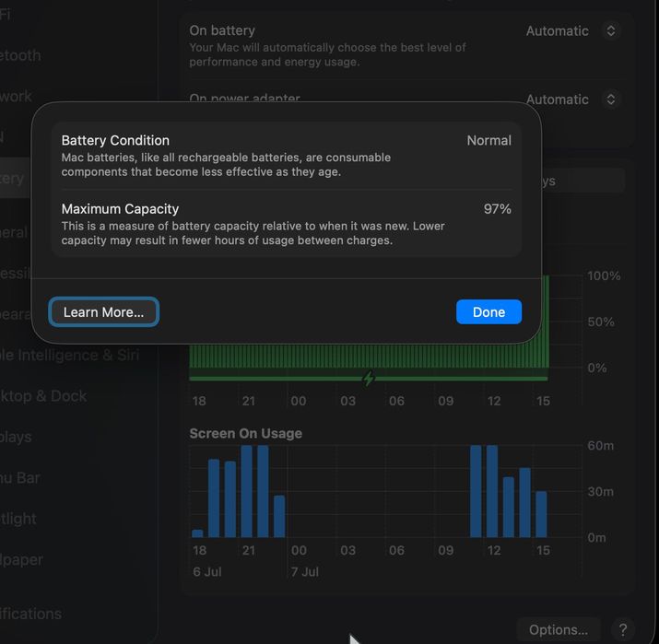Click the charging lightning bolt icon

point(369,378)
